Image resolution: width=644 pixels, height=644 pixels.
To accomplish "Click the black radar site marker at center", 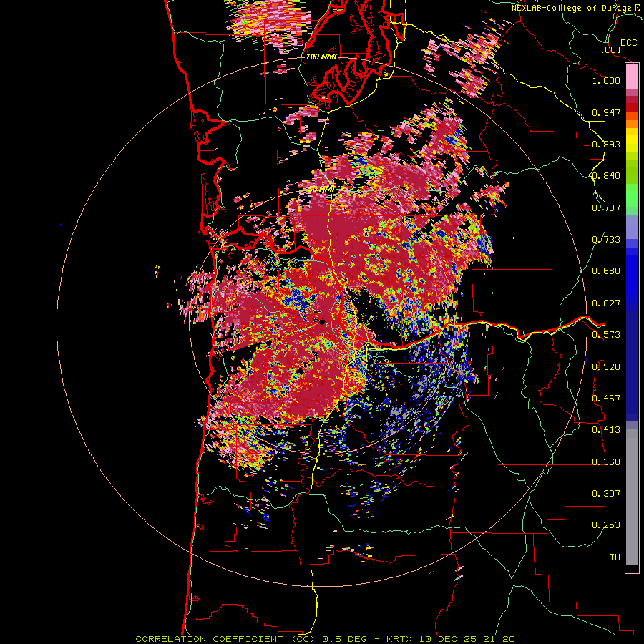I will pos(321,322).
